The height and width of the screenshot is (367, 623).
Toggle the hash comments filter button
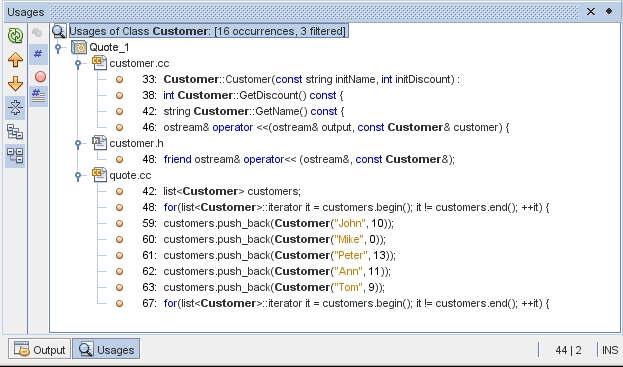(38, 96)
